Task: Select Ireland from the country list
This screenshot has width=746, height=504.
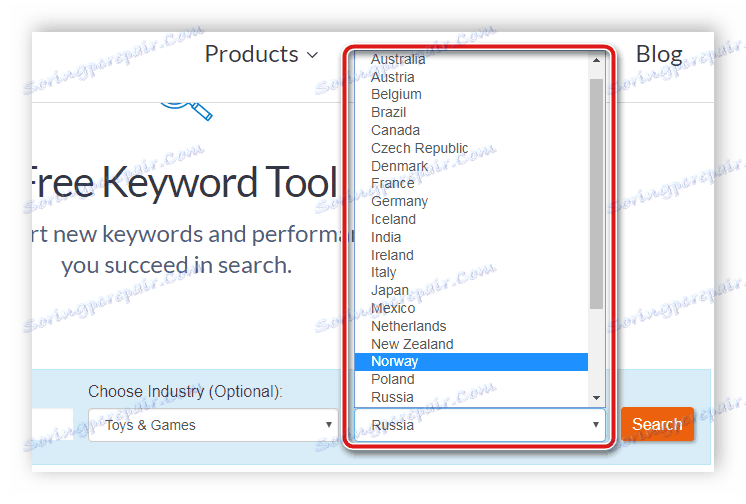Action: 471,255
